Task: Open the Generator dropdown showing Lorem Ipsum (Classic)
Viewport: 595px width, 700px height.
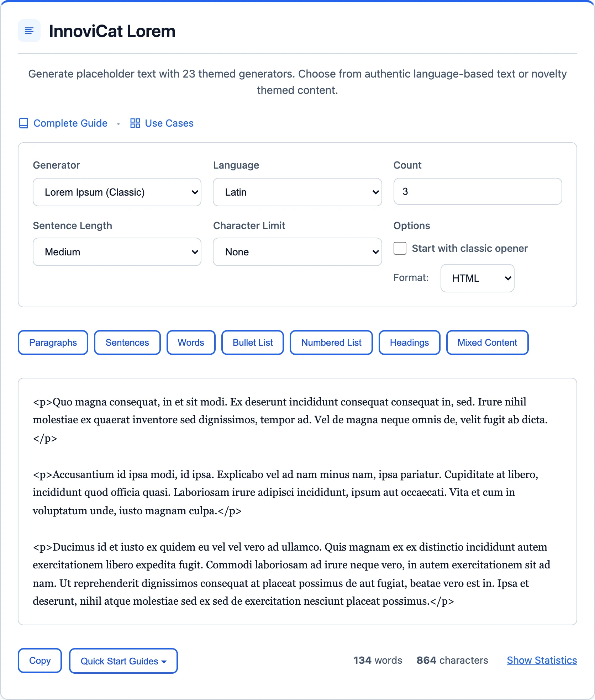Action: [117, 192]
